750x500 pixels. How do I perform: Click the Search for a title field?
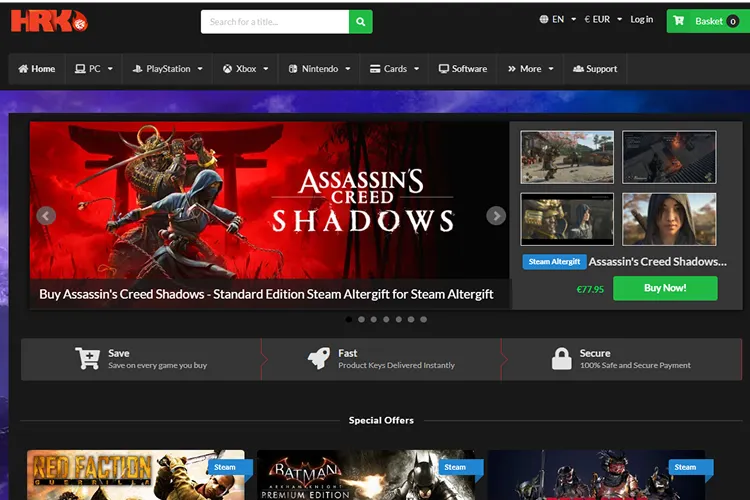click(x=275, y=22)
